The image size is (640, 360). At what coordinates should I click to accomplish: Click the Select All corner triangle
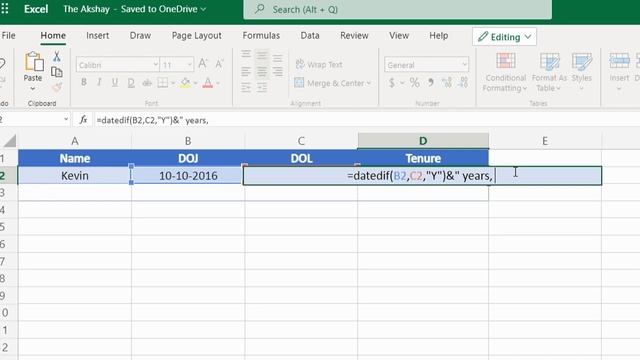click(x=10, y=141)
